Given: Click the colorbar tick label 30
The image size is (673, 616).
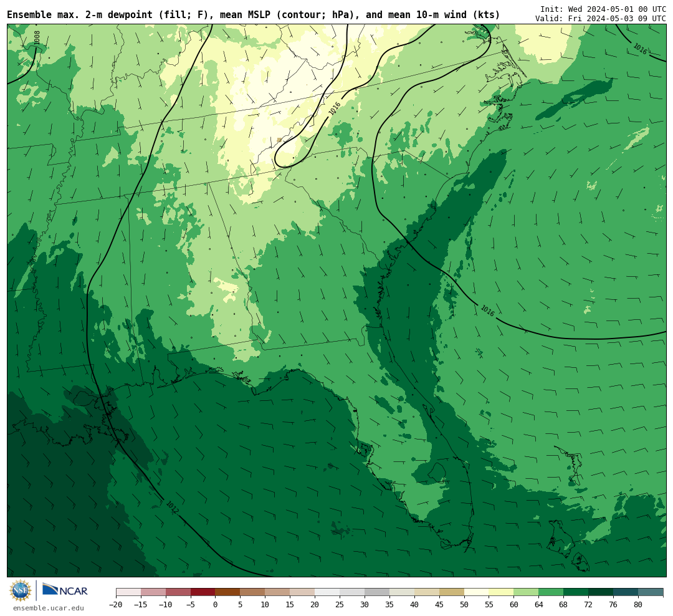Looking at the screenshot, I should pos(365,604).
